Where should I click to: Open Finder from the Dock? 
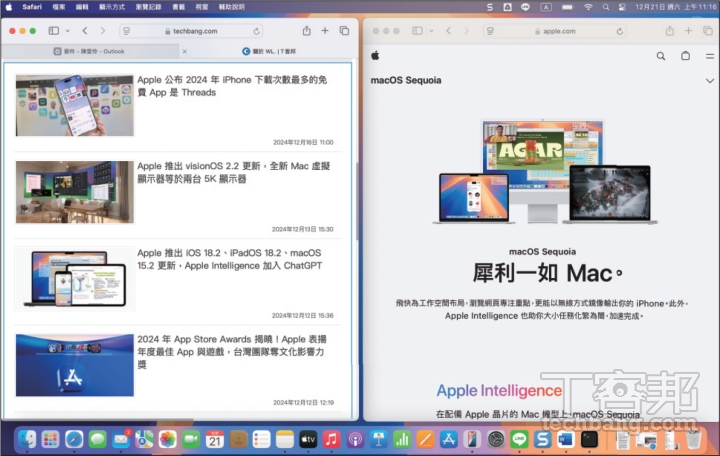[x=27, y=439]
